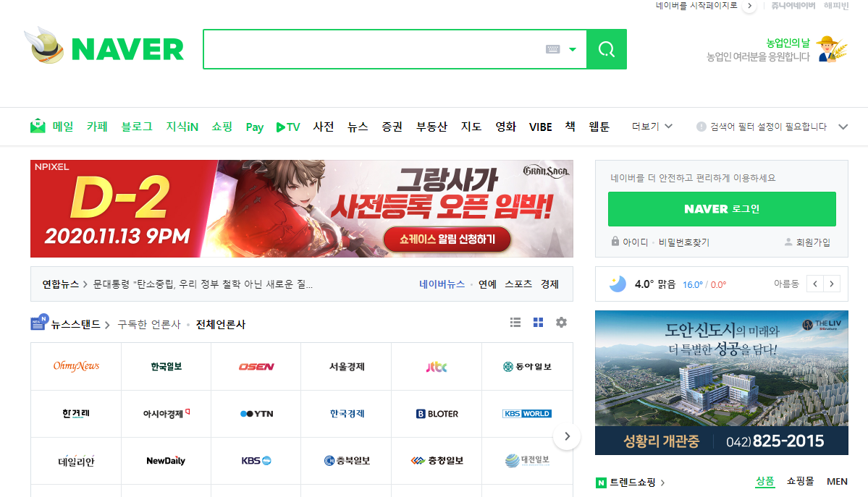
Task: Open 경제 economy news link
Action: [x=549, y=284]
